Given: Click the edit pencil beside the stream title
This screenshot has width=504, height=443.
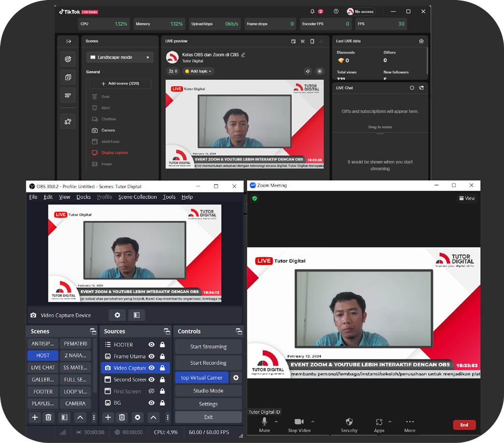Looking at the screenshot, I should click(x=243, y=55).
